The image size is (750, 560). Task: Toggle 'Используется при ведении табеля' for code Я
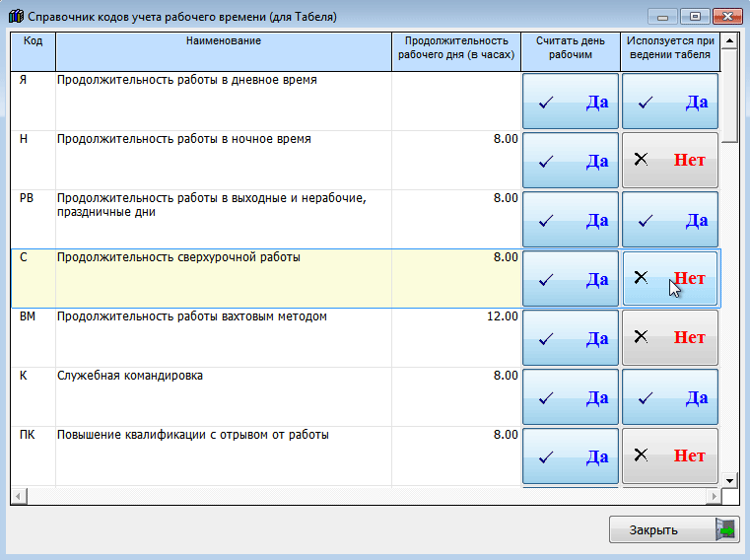pyautogui.click(x=669, y=101)
